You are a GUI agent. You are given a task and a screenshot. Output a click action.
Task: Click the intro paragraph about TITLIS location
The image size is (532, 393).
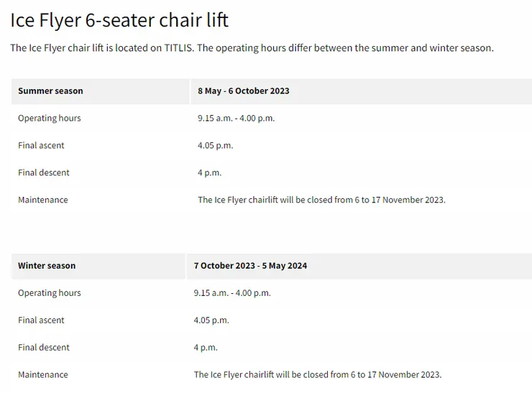tap(252, 48)
